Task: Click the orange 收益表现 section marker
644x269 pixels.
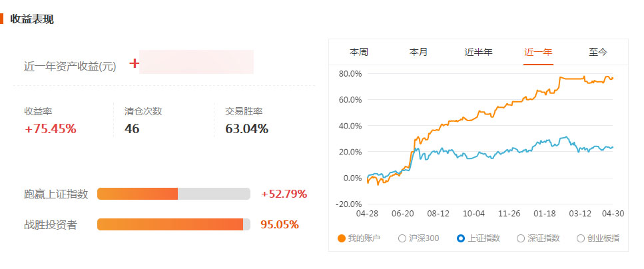Action: point(1,19)
